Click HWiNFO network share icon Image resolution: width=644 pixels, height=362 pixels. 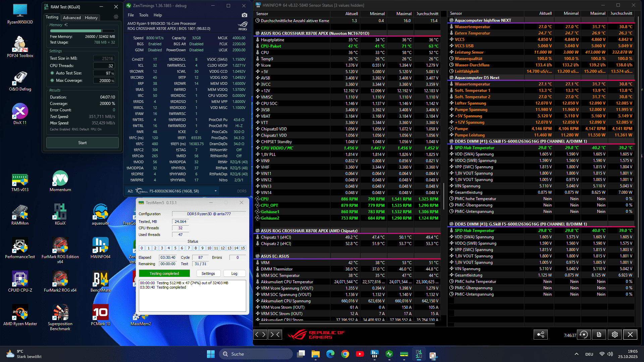coord(540,335)
